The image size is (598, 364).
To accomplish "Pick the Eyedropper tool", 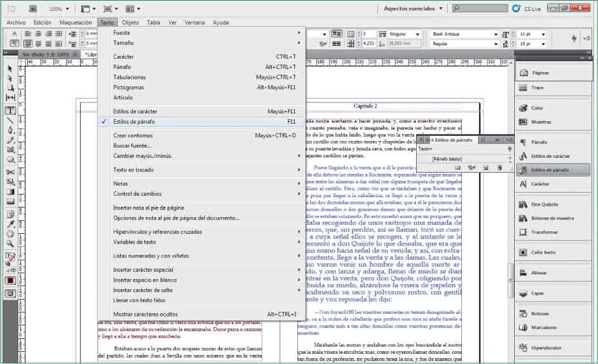I will pyautogui.click(x=10, y=224).
